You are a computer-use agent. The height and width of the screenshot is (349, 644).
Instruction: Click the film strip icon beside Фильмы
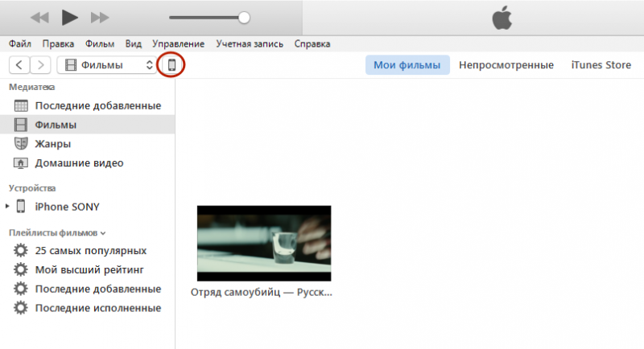point(21,125)
